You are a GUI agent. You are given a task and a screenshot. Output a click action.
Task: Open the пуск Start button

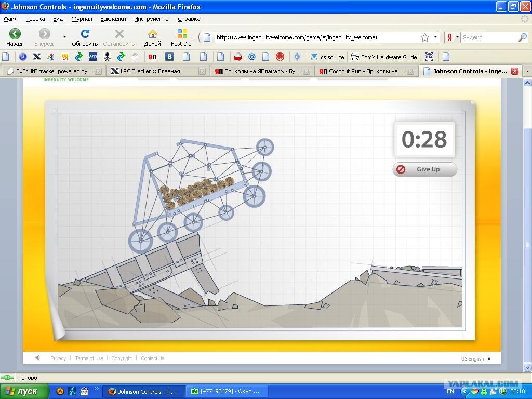tap(24, 391)
